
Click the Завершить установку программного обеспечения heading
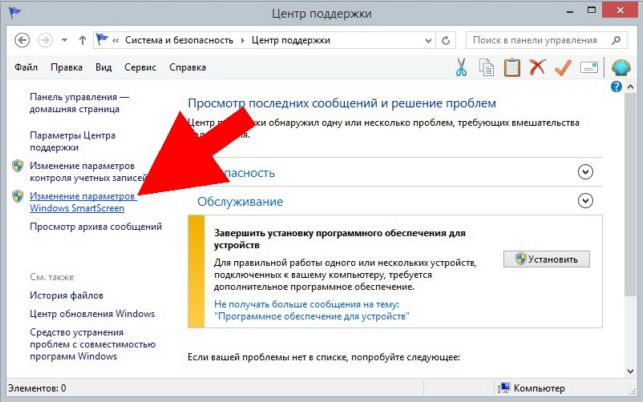340,239
